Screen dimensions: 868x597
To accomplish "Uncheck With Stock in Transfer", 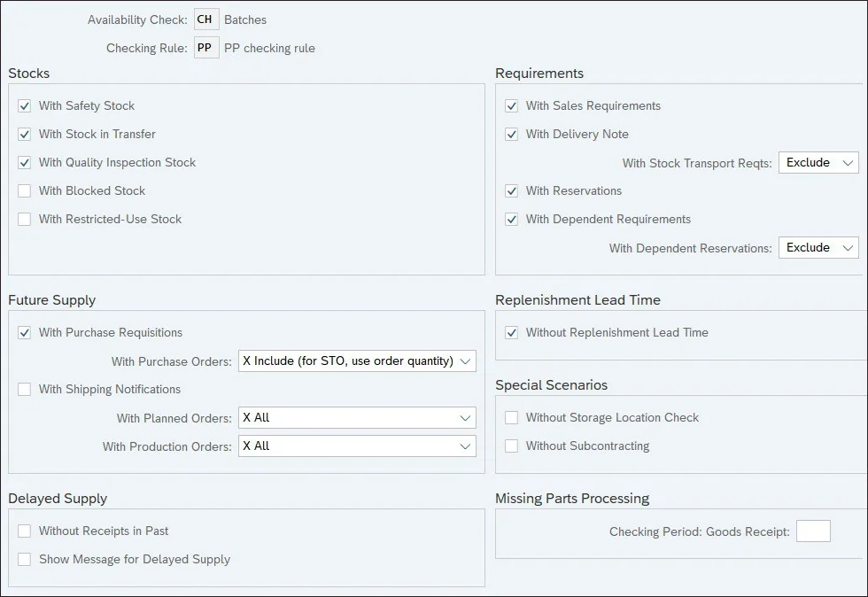I will click(x=24, y=135).
